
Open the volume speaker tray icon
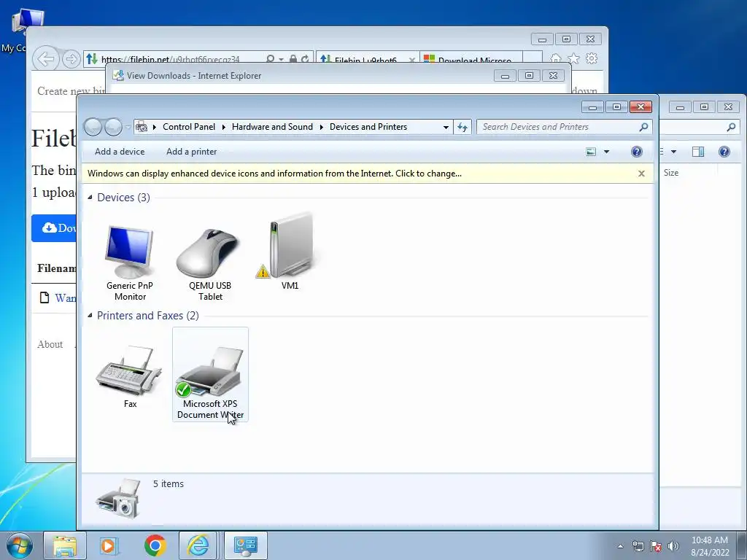[x=673, y=546]
